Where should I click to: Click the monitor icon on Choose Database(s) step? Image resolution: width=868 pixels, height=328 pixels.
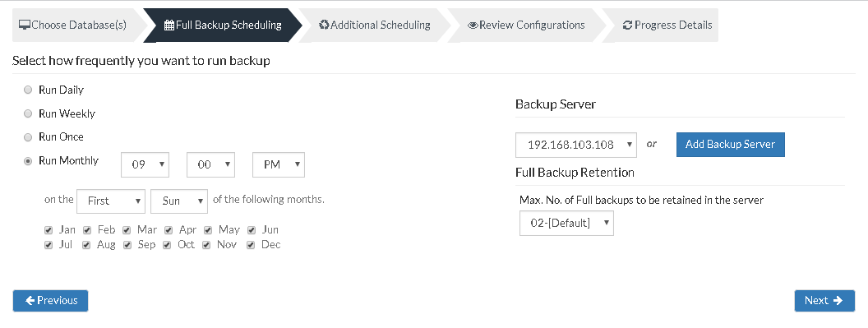point(25,25)
